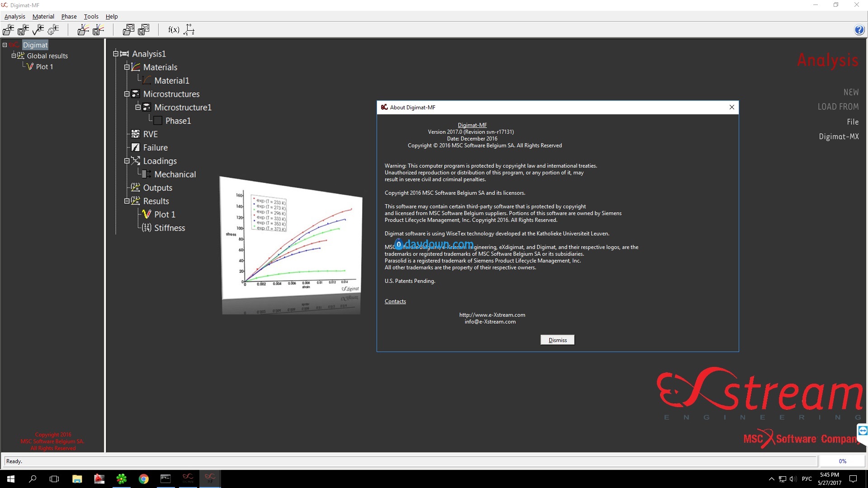Viewport: 868px width, 488px height.
Task: Collapse the Loadings tree node
Action: click(127, 161)
